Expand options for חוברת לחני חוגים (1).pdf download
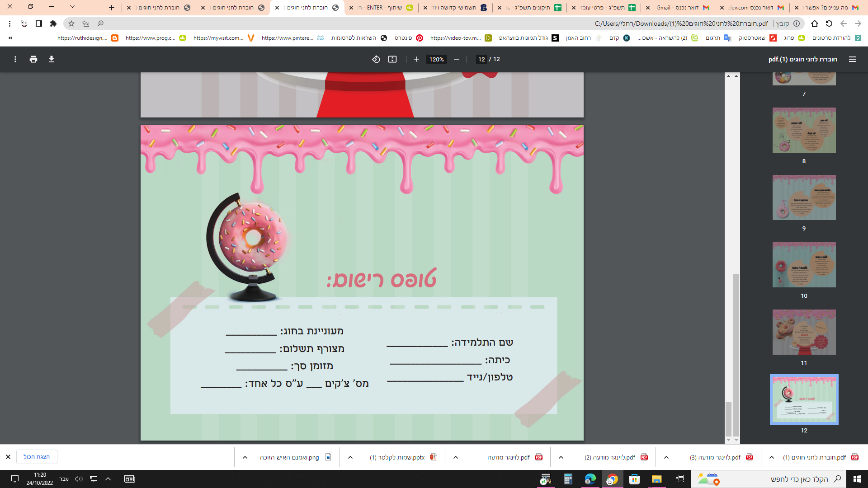The width and height of the screenshot is (868, 488). pyautogui.click(x=772, y=457)
